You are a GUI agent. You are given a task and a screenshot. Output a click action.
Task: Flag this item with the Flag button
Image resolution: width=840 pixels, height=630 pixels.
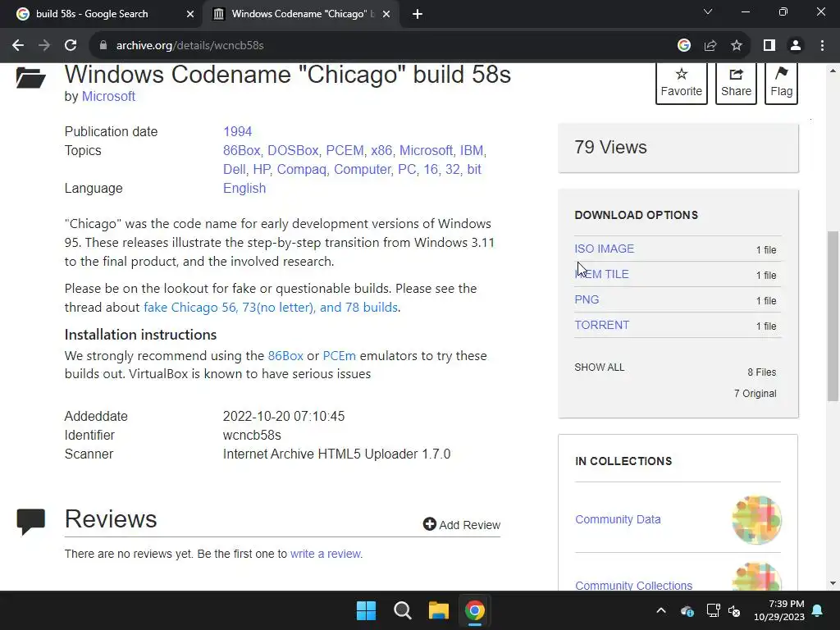tap(781, 83)
